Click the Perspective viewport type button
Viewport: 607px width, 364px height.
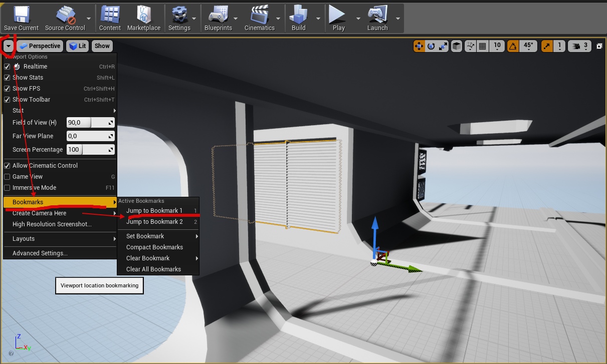[x=40, y=46]
